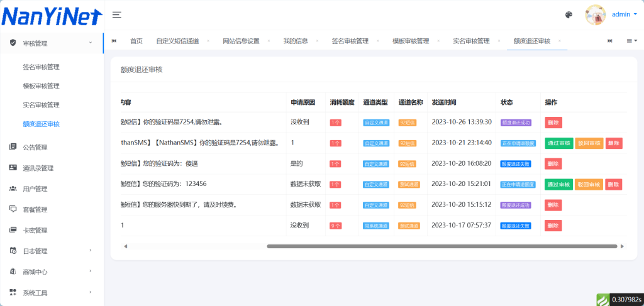Click the 套餐管理 sidebar icon
The height and width of the screenshot is (306, 644).
tap(13, 209)
